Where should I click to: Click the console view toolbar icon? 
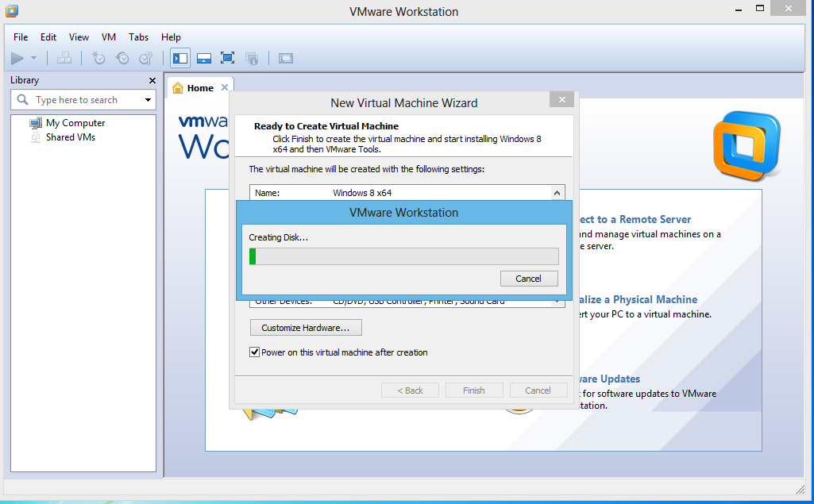(x=286, y=58)
